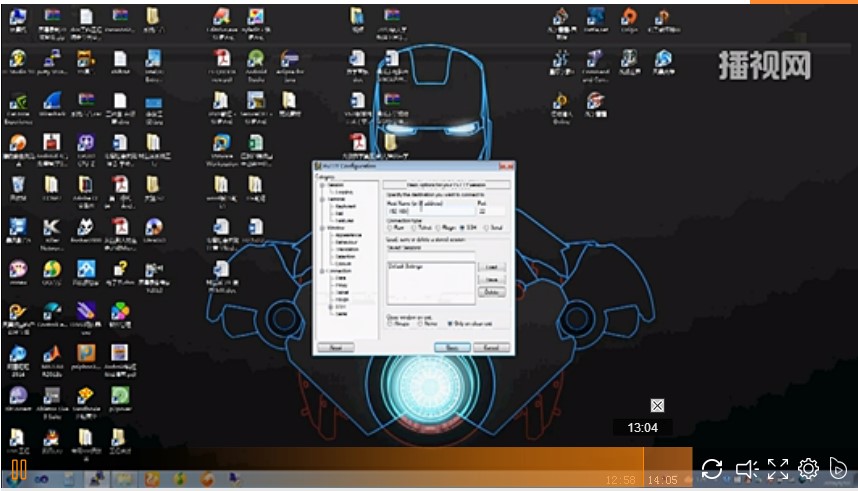858x491 pixels.
Task: Click the Save button in PuTTY
Action: (x=492, y=280)
